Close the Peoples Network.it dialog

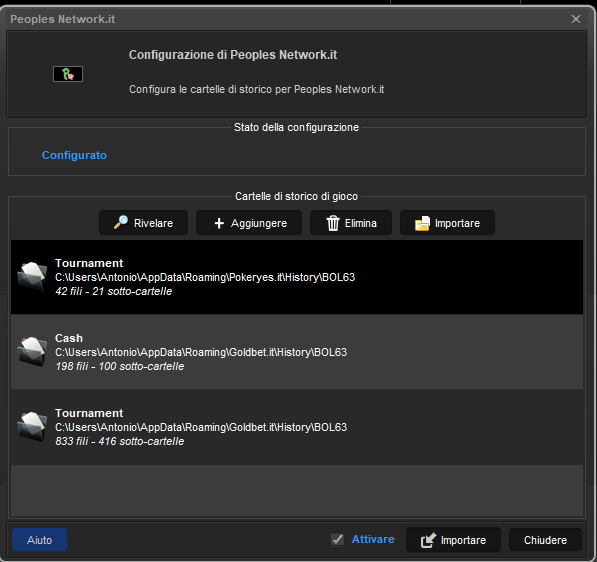pos(576,19)
